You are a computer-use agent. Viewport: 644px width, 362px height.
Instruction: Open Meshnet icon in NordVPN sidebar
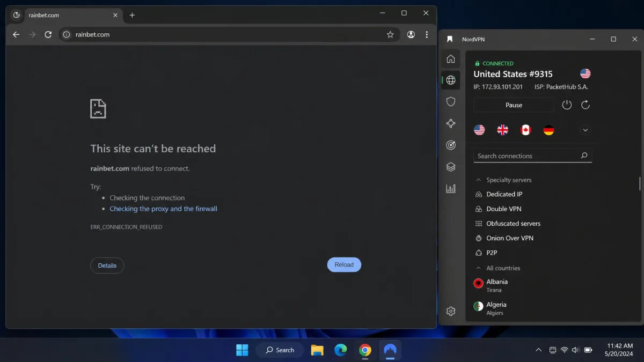(x=451, y=123)
